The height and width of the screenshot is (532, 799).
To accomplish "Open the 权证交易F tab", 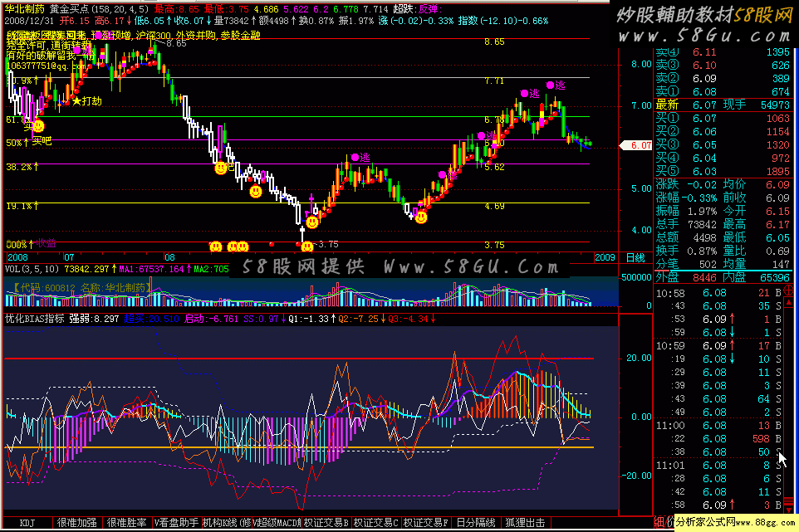I will pyautogui.click(x=426, y=523).
